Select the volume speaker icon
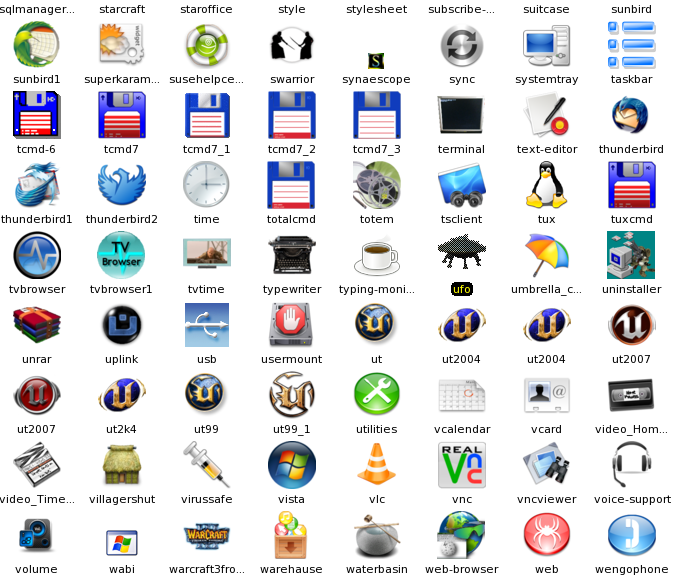Viewport: 691px width, 580px height. 37,535
